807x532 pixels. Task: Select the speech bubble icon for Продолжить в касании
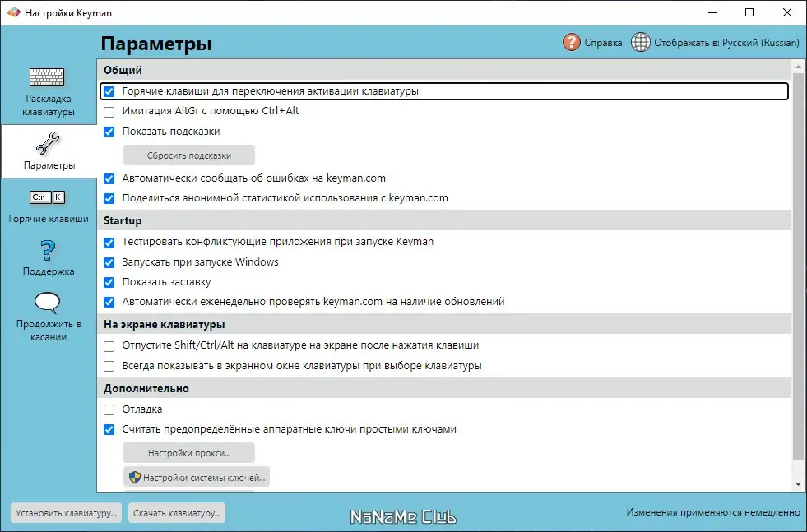[48, 301]
